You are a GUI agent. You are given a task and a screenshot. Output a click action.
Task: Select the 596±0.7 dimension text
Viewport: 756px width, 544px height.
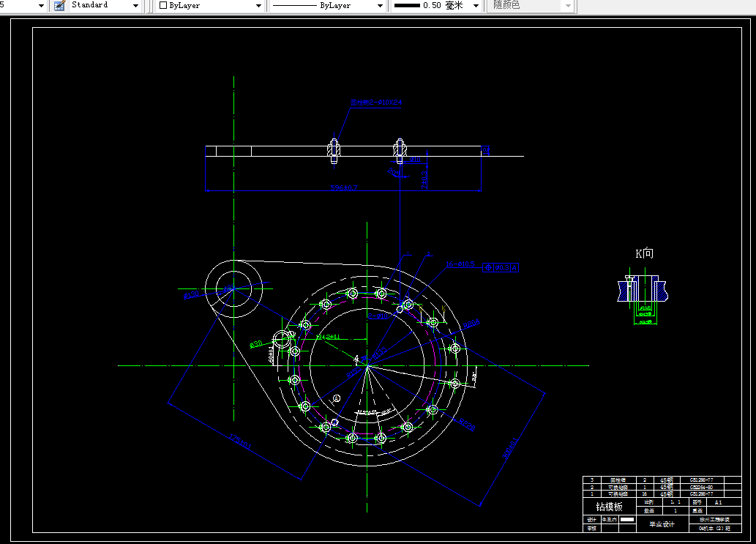[344, 187]
